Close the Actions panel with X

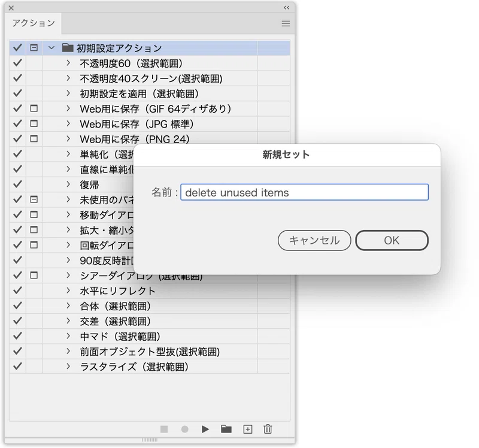11,8
